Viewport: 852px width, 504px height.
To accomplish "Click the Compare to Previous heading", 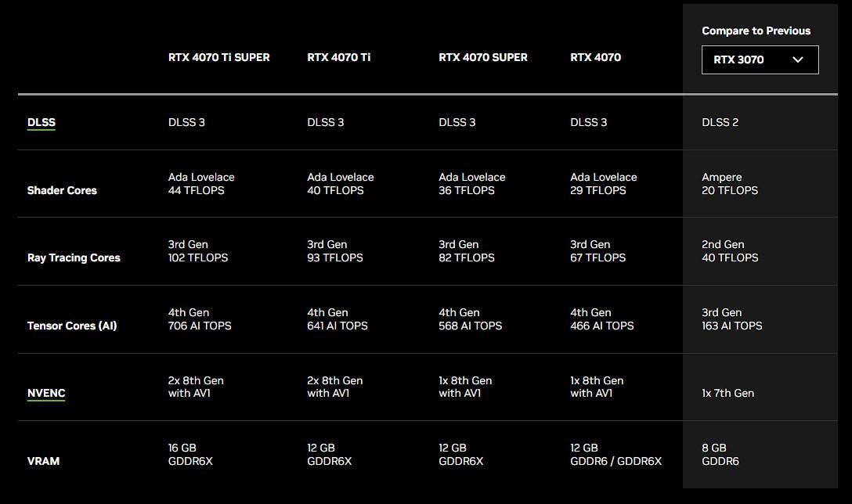I will (x=756, y=31).
